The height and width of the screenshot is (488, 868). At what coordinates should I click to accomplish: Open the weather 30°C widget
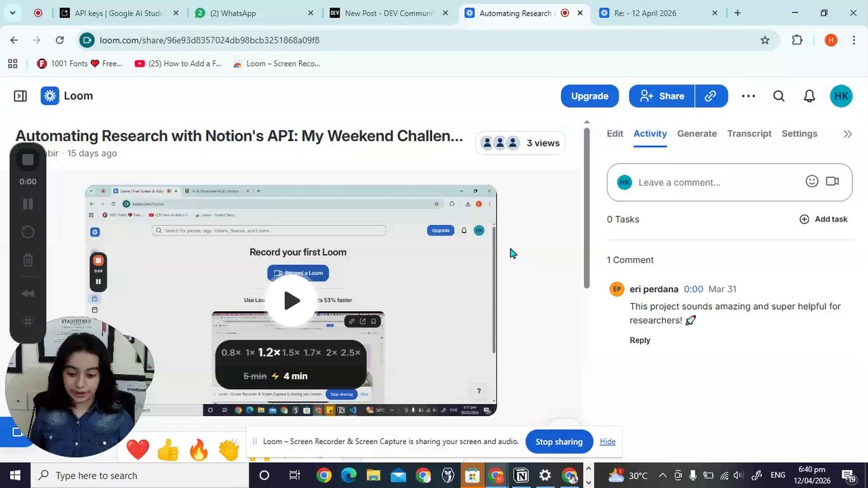[628, 476]
